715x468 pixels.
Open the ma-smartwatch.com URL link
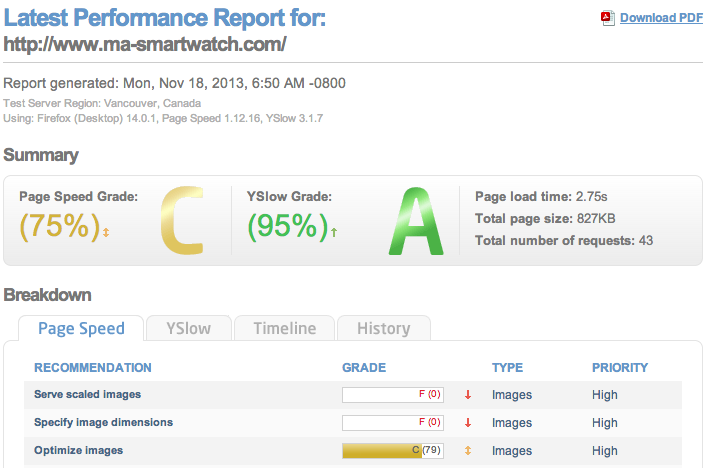pos(146,44)
